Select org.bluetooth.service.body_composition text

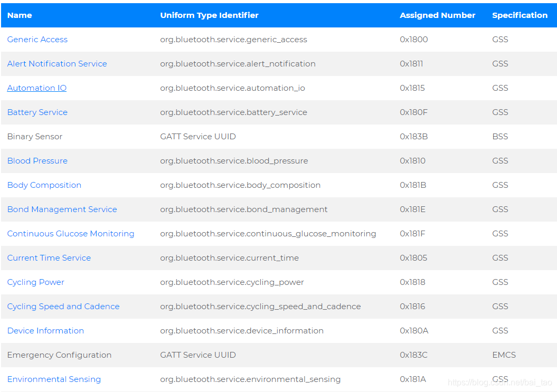(x=240, y=185)
